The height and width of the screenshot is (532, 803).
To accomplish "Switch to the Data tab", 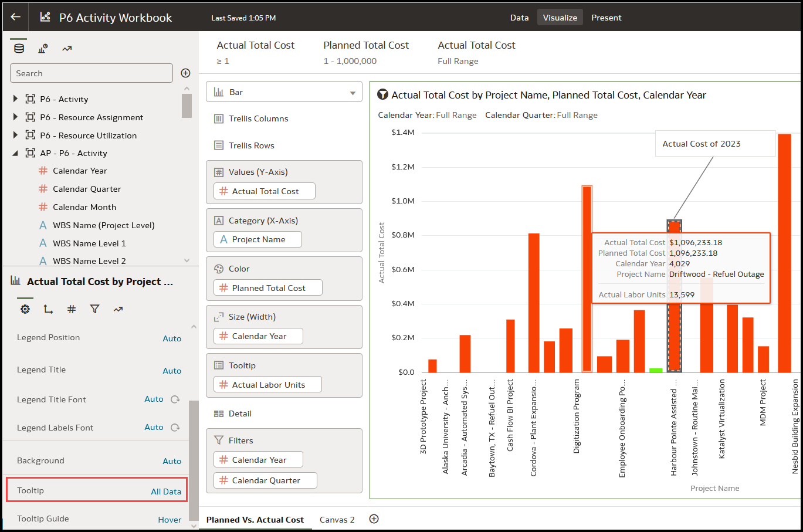I will [x=519, y=18].
